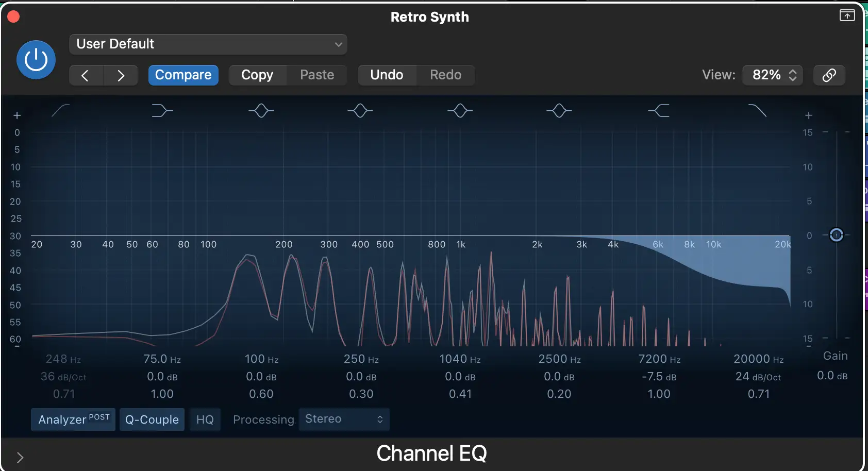Click the low shelf filter band icon
The height and width of the screenshot is (471, 868).
tap(162, 110)
